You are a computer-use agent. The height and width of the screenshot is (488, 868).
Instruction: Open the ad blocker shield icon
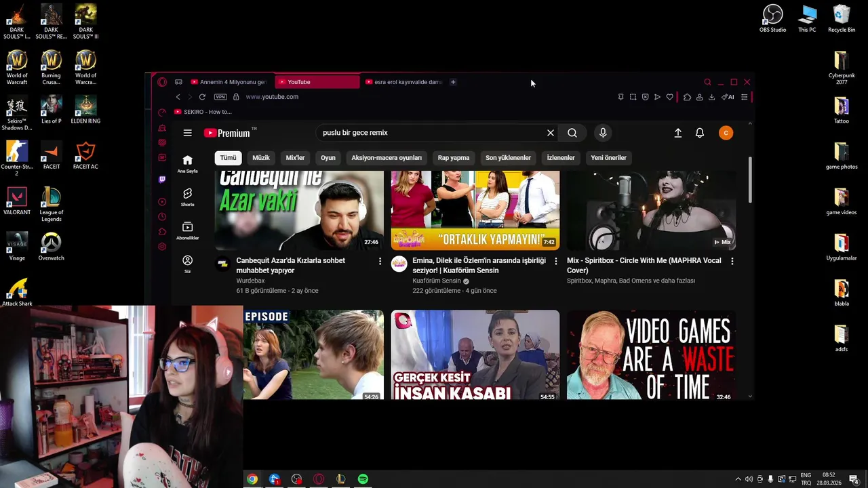pos(645,97)
